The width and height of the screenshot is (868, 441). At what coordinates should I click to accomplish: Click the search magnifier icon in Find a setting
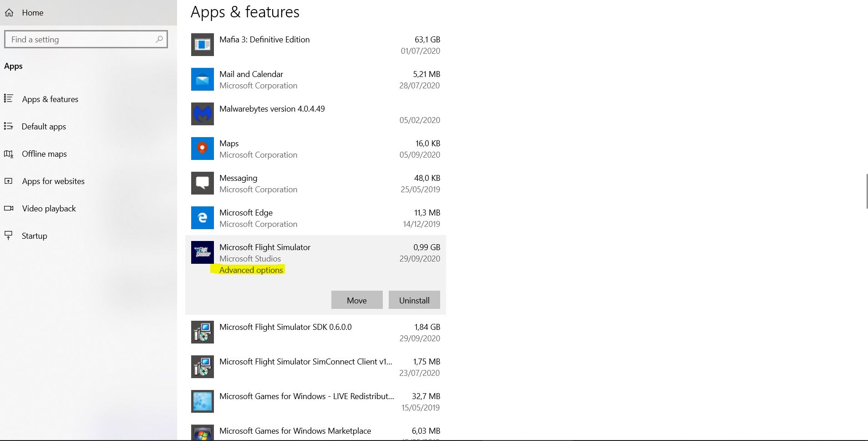(159, 40)
